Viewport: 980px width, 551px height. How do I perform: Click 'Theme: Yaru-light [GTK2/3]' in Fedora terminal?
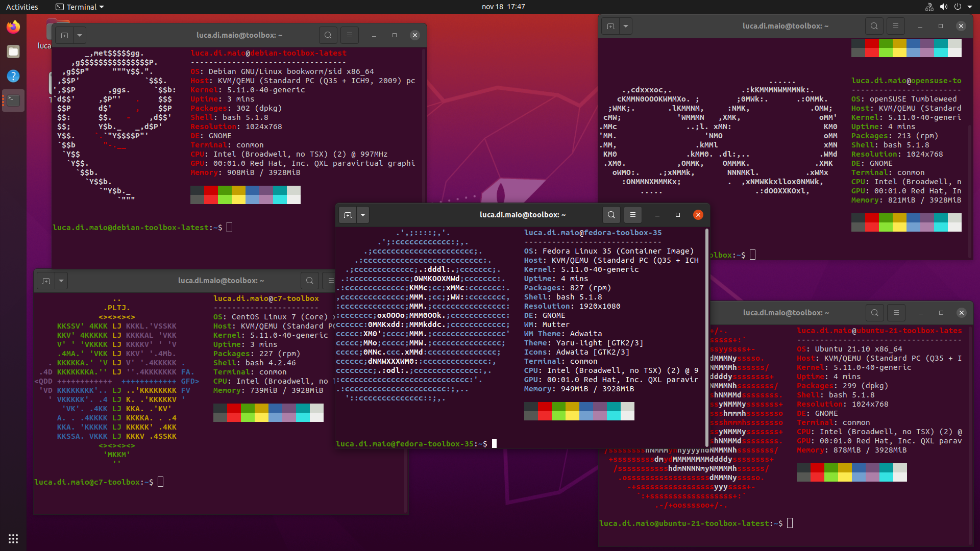584,343
